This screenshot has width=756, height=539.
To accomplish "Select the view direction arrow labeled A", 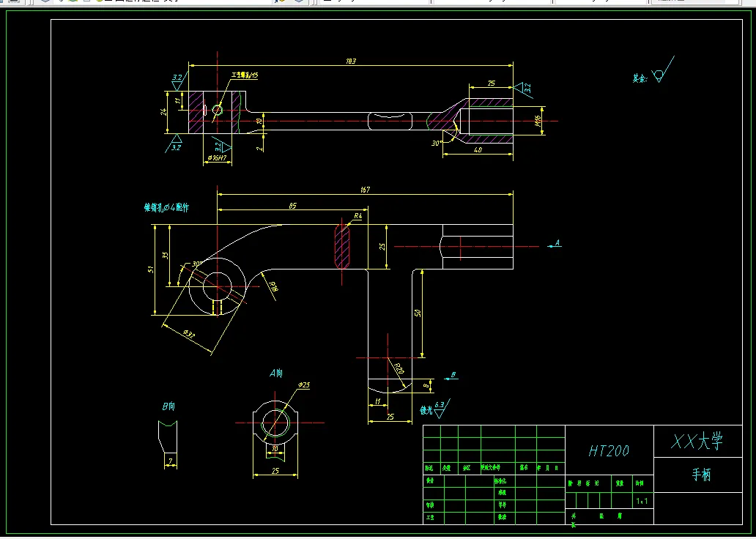I will (x=555, y=245).
